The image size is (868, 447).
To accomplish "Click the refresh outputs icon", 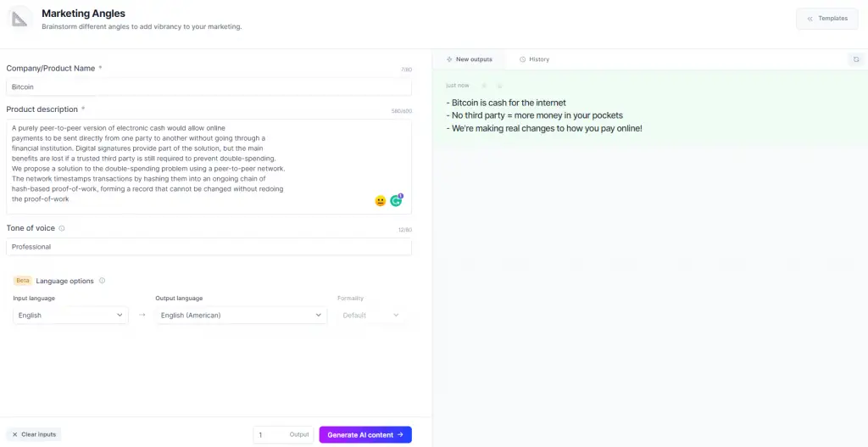I will click(x=856, y=59).
